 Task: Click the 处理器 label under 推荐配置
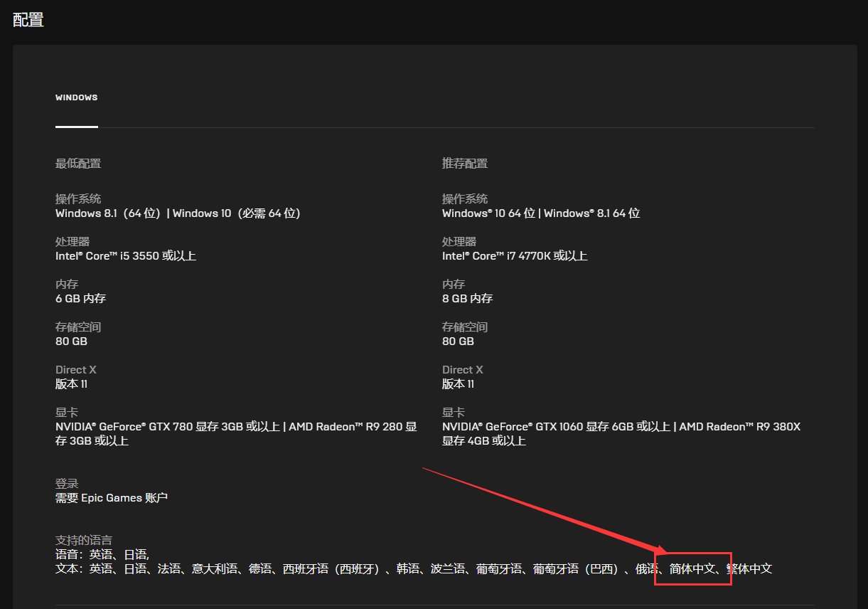coord(459,242)
